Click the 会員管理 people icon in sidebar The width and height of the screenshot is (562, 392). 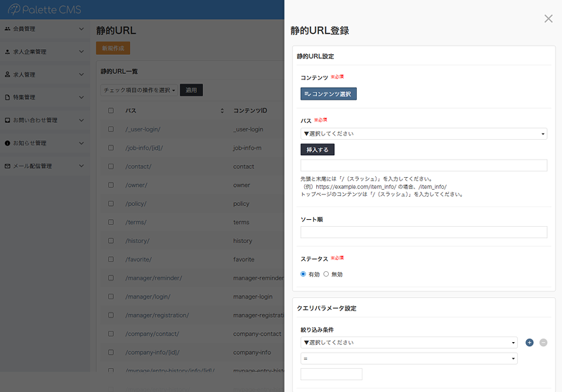(7, 29)
